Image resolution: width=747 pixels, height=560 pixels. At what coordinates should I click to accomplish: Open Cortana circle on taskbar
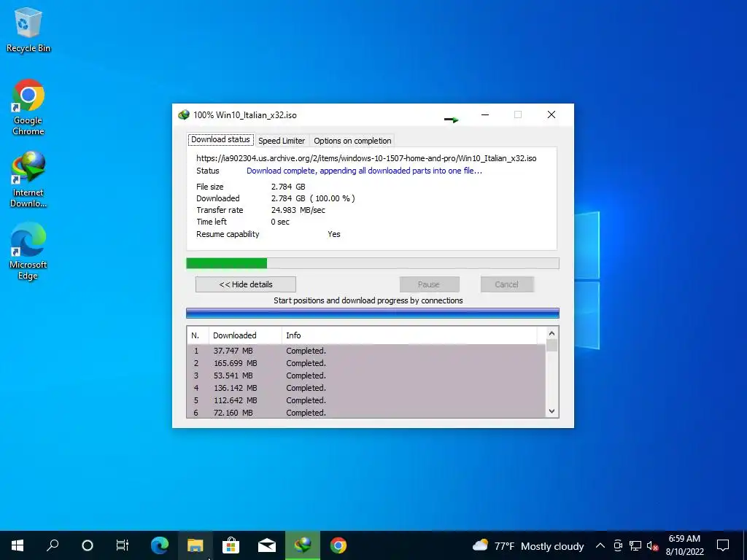pos(88,545)
